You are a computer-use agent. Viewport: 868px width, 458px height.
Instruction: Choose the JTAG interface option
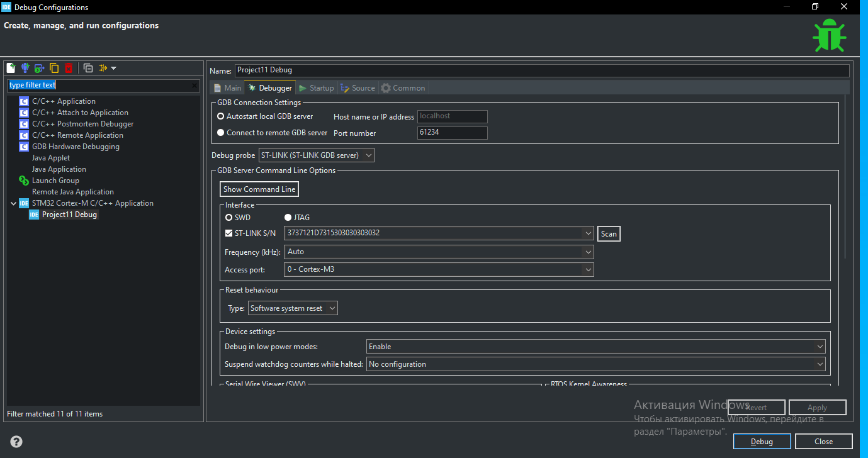[x=288, y=218]
